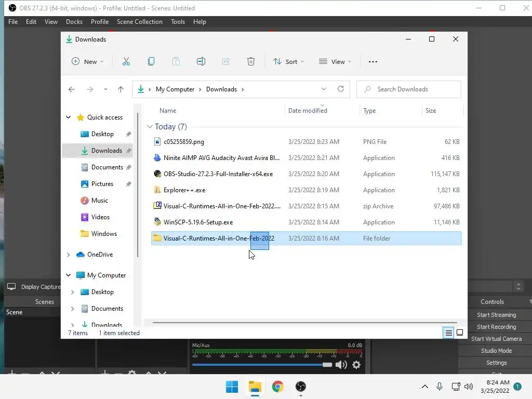Expand Desktop under My Computer
The height and width of the screenshot is (399, 532).
pyautogui.click(x=72, y=292)
